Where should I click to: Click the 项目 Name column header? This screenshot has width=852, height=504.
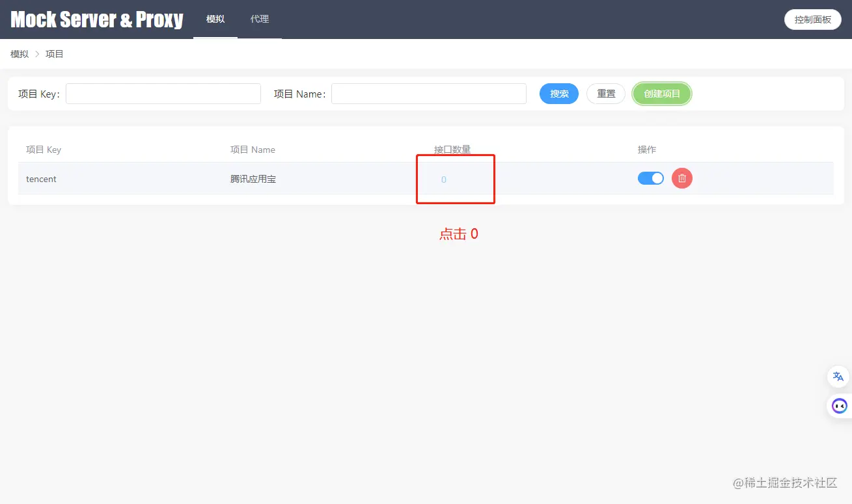[253, 150]
